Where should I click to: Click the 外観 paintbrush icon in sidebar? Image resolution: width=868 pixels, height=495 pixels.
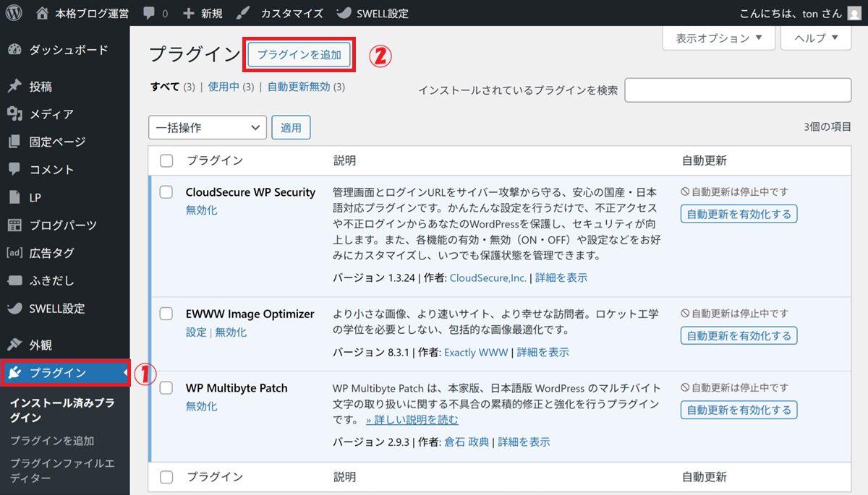tap(14, 345)
